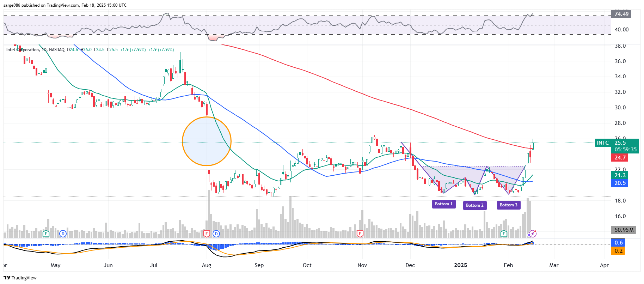Click the TradingView logo at bottom left
This screenshot has width=644, height=284.
point(20,278)
